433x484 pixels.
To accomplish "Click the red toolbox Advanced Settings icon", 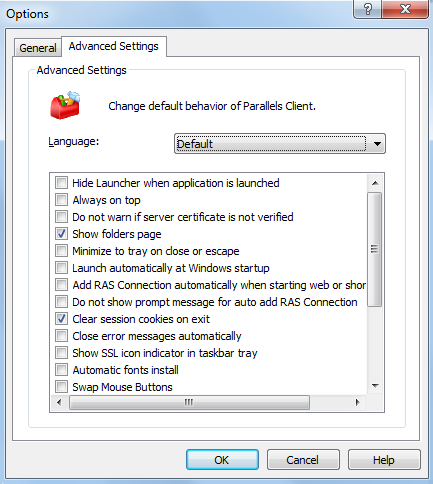I will click(x=65, y=105).
